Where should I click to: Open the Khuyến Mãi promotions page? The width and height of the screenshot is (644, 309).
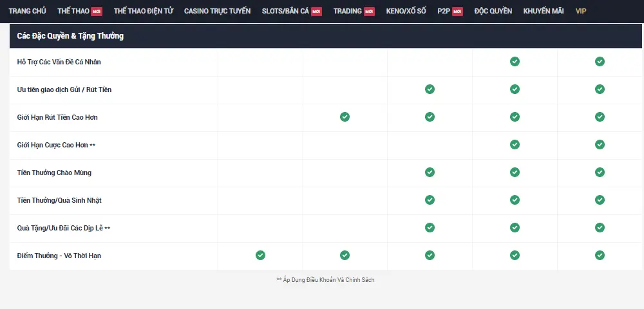[544, 12]
